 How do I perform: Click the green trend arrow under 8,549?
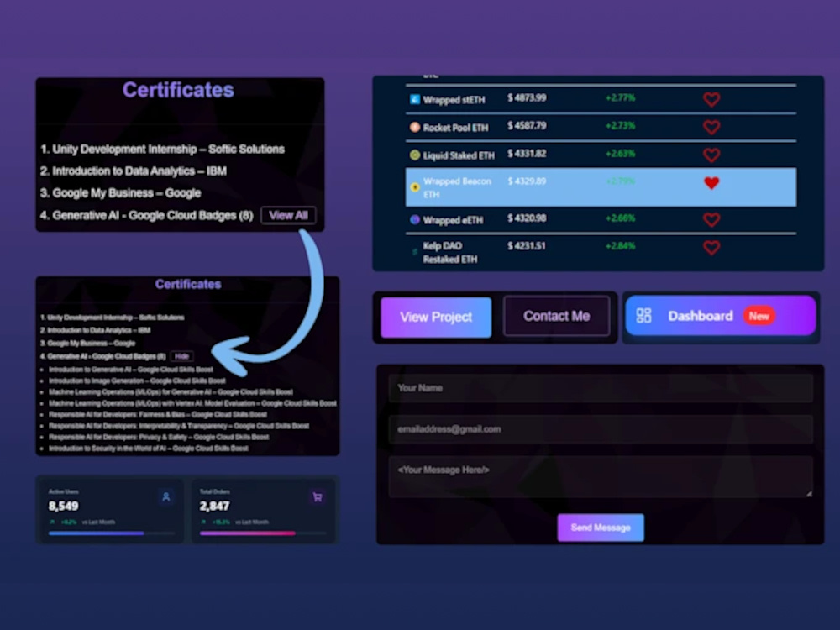click(52, 522)
